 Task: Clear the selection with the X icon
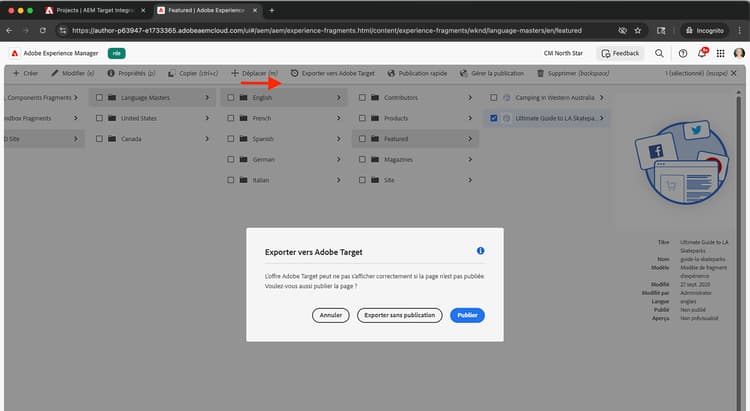(x=734, y=73)
